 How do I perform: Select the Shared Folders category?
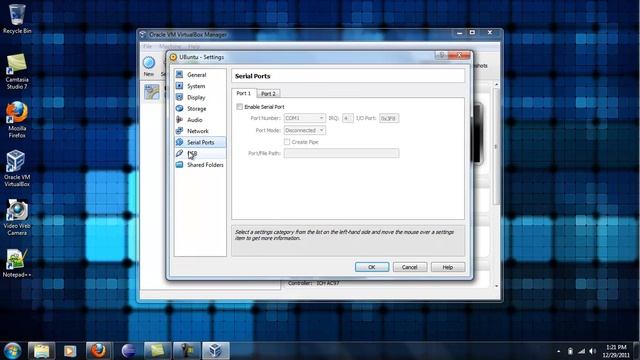[x=200, y=165]
